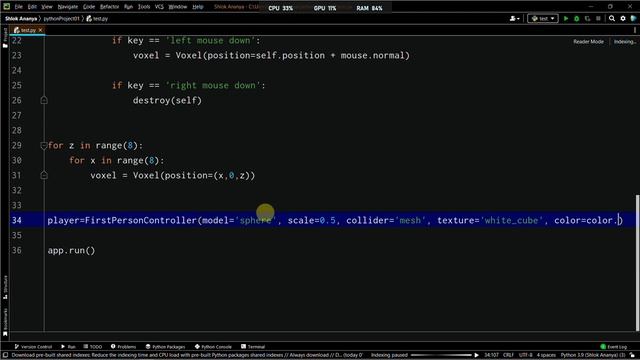
Task: Click the Stop process icon
Action: [598, 18]
